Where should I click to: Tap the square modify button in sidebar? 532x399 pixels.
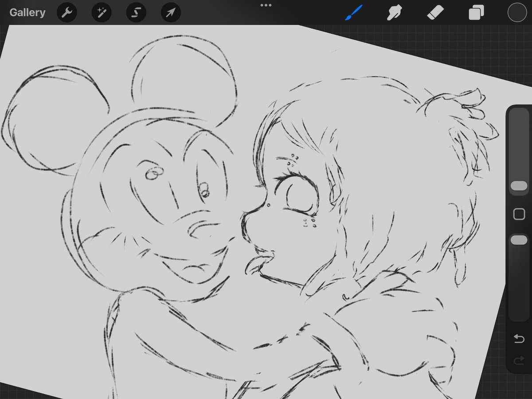519,215
